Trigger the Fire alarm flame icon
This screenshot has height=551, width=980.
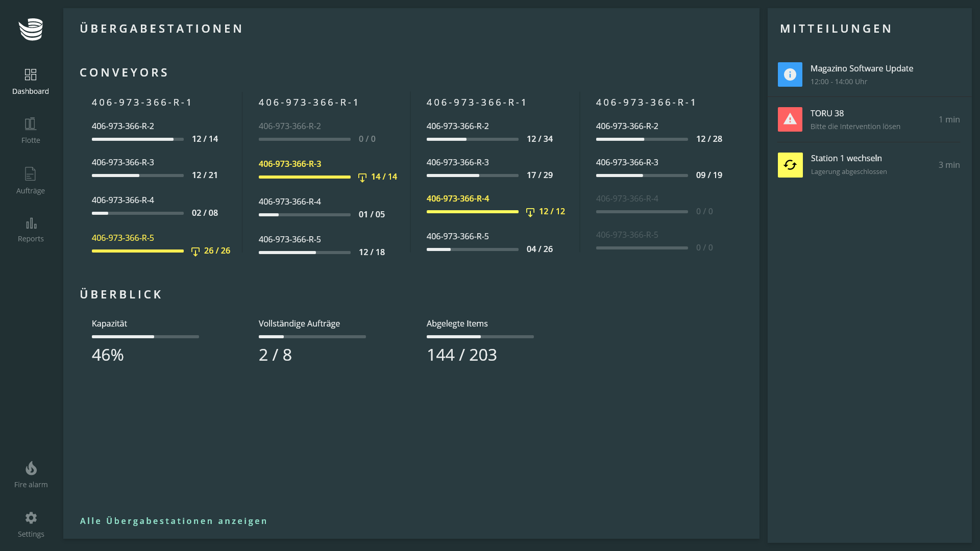click(x=31, y=468)
